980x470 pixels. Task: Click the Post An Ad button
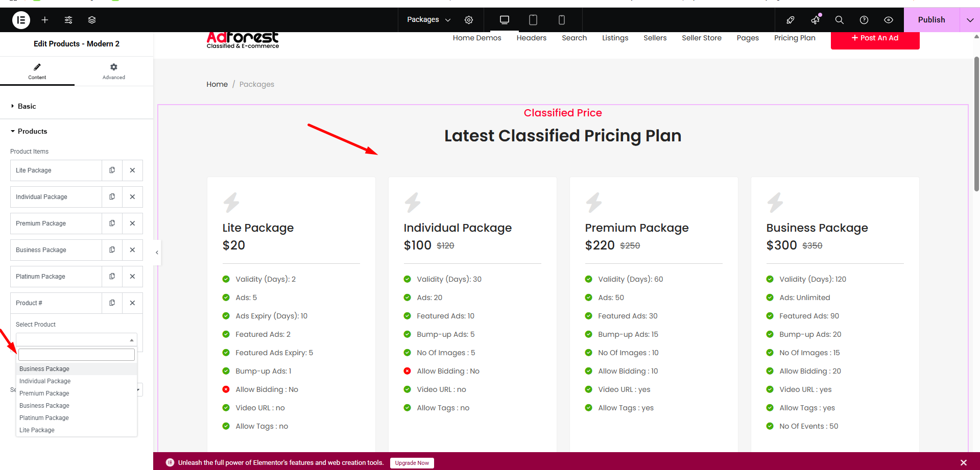coord(875,40)
